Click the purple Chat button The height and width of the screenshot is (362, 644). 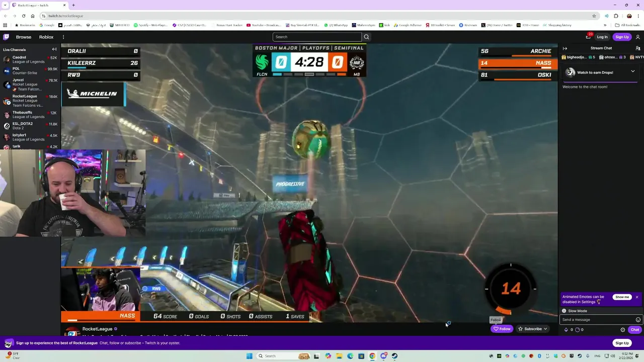click(x=635, y=330)
